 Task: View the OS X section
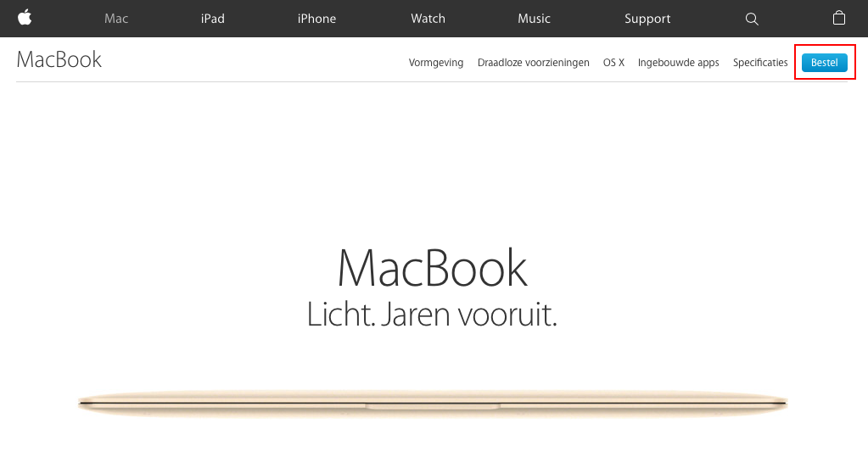tap(613, 63)
